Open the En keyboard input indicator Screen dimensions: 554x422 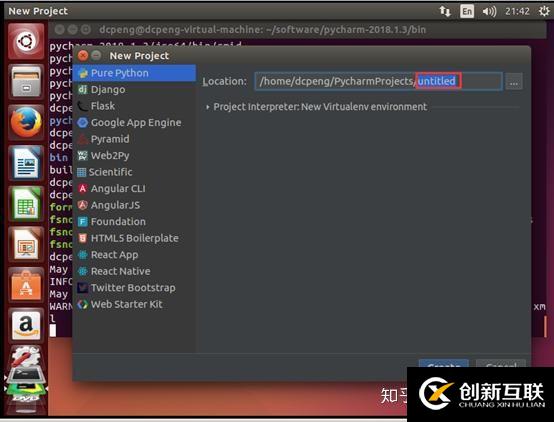(467, 11)
